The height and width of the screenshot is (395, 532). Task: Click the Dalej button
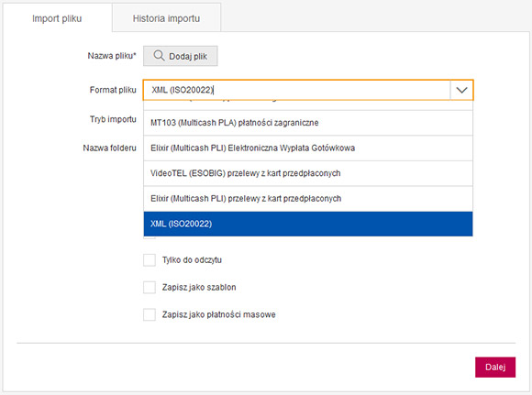(495, 367)
